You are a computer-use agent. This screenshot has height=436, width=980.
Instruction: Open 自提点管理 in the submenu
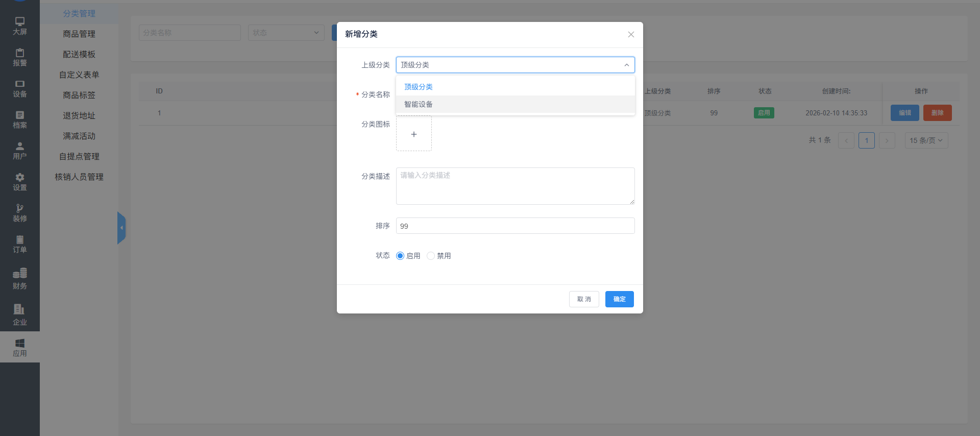tap(79, 156)
